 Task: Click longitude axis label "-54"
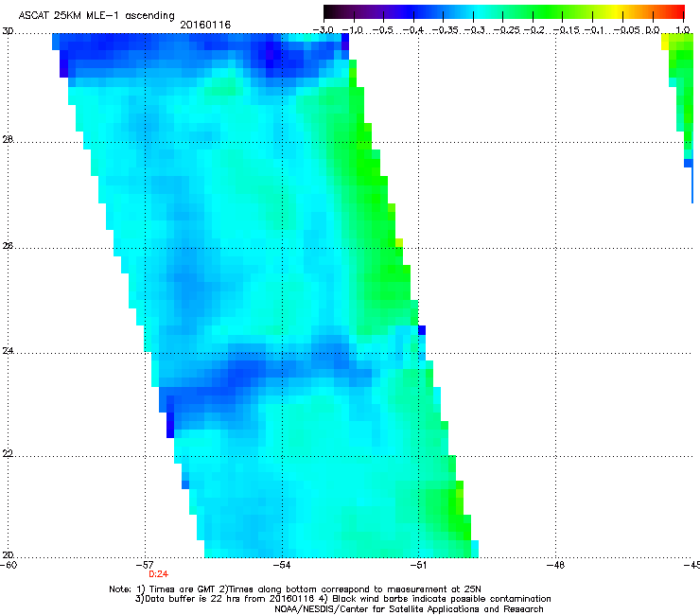[282, 566]
